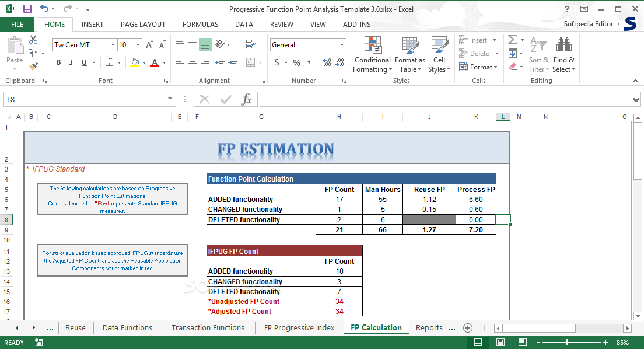Image resolution: width=644 pixels, height=349 pixels.
Task: Switch to the DATA ribbon tab
Action: click(x=244, y=25)
